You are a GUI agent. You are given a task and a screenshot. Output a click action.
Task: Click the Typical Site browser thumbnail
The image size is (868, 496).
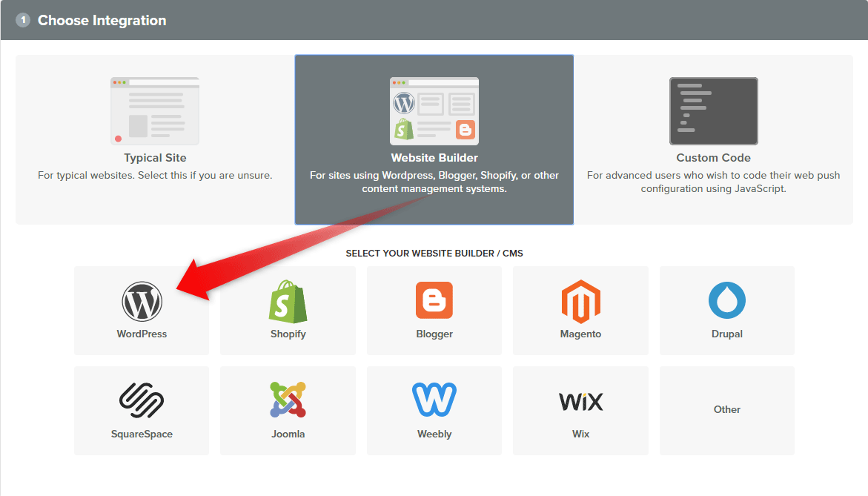coord(155,110)
